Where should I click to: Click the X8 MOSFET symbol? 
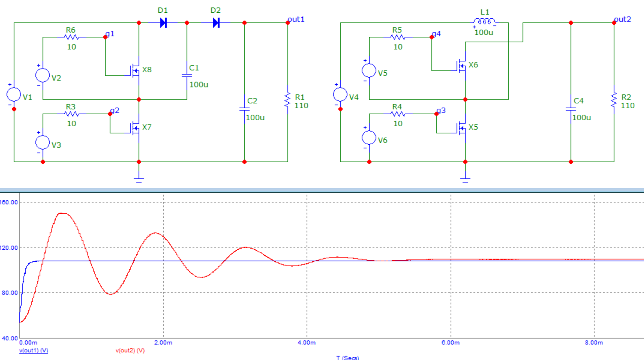135,71
